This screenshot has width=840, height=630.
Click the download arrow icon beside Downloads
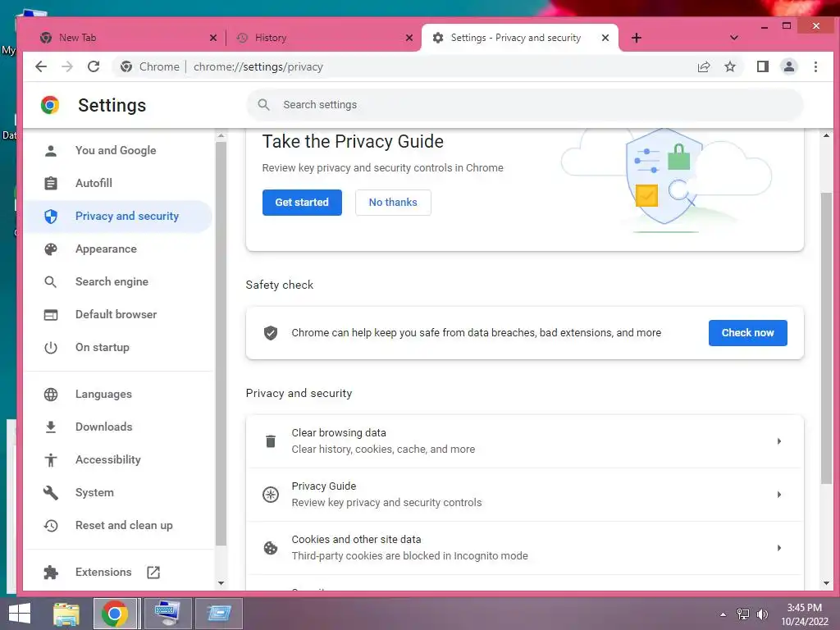coord(51,427)
